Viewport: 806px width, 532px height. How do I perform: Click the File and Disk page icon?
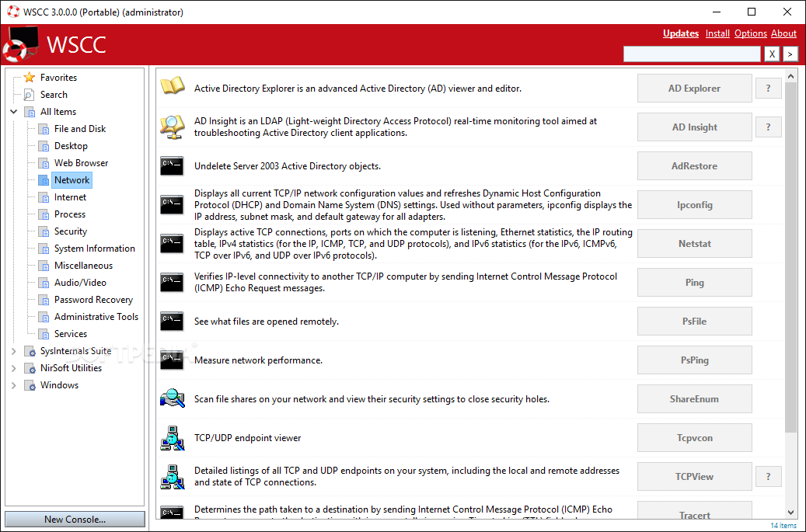[x=44, y=129]
